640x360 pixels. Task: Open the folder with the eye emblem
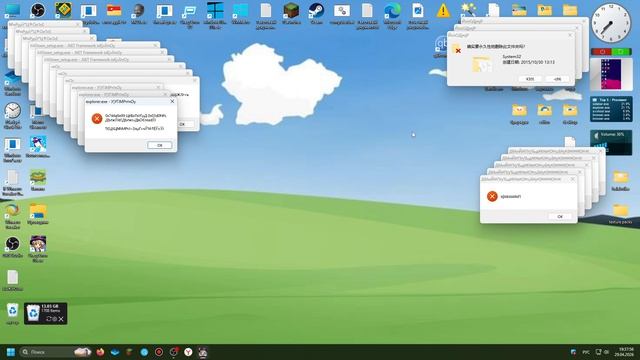pos(570,110)
